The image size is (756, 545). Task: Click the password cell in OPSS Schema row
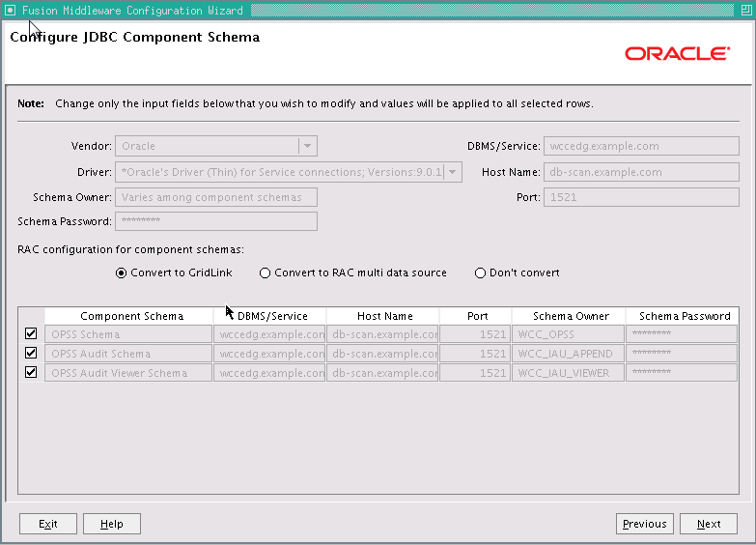pyautogui.click(x=682, y=334)
